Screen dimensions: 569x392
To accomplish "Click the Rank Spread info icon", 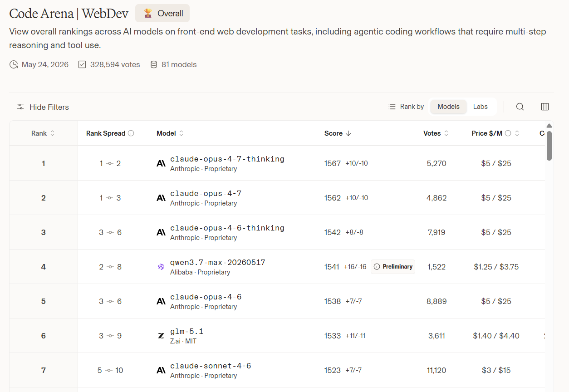I will click(131, 133).
